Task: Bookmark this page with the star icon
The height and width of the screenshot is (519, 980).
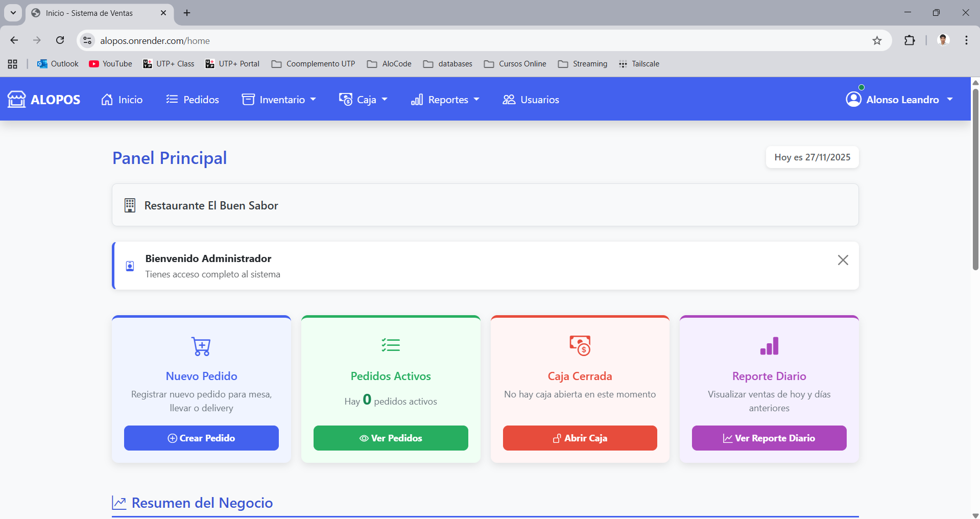Action: pos(877,41)
